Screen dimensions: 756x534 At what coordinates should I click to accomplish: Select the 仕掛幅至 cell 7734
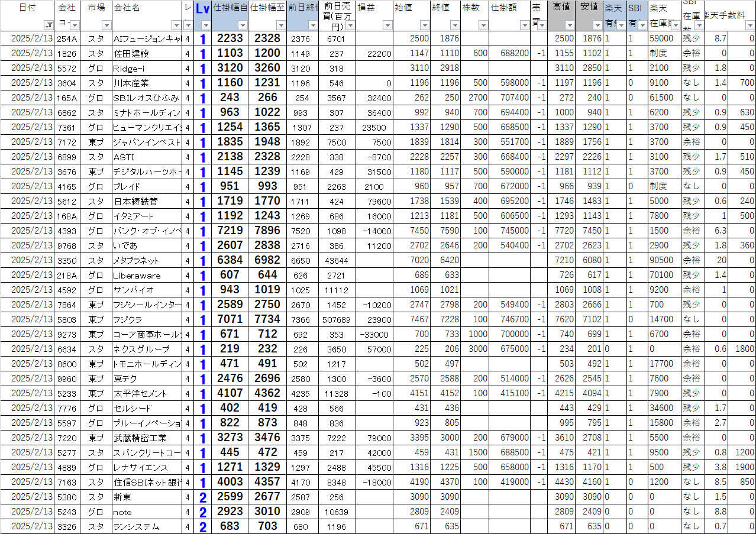pyautogui.click(x=267, y=319)
